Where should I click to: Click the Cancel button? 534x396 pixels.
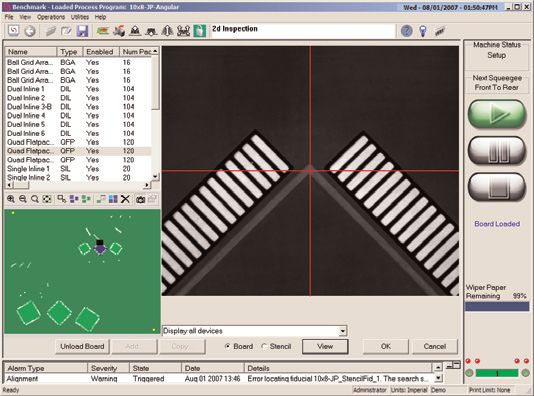[x=435, y=347]
